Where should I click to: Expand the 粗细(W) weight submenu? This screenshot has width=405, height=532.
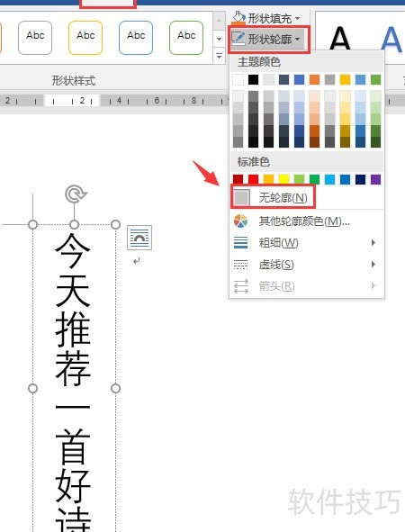click(x=307, y=242)
